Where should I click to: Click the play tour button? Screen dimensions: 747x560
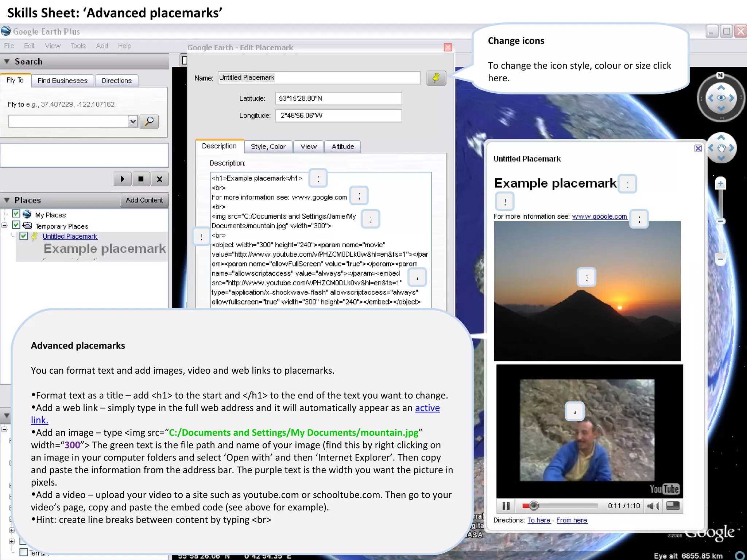[x=123, y=179]
